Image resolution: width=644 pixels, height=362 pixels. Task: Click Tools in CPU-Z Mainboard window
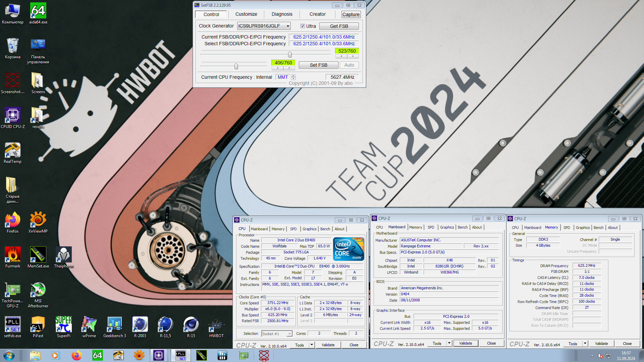[437, 343]
